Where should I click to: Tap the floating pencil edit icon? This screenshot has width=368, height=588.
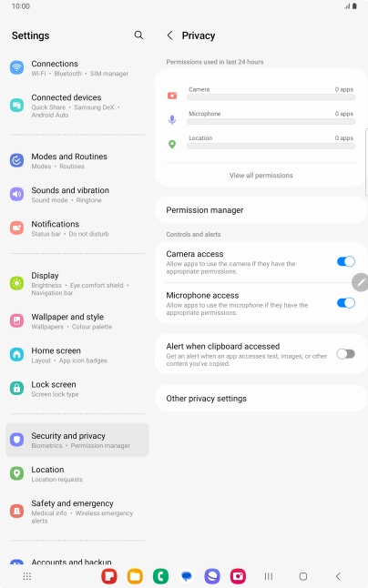coord(360,282)
